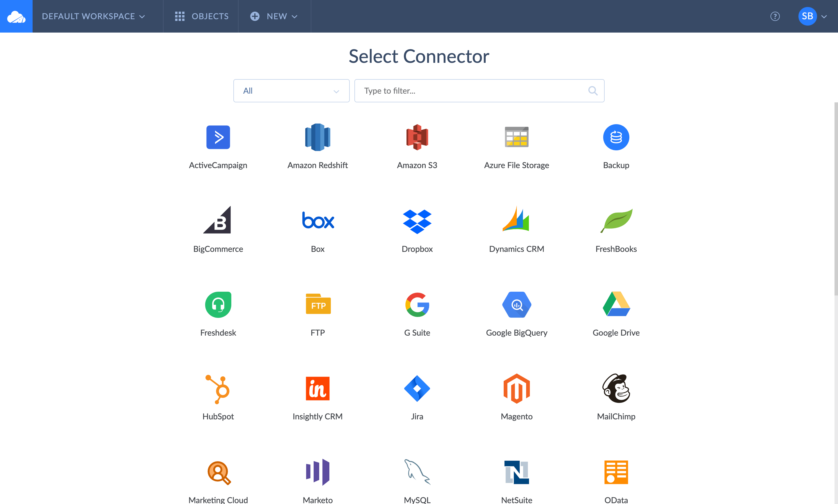Choose the Amazon Redshift connector icon
This screenshot has height=504, width=838.
coord(318,137)
